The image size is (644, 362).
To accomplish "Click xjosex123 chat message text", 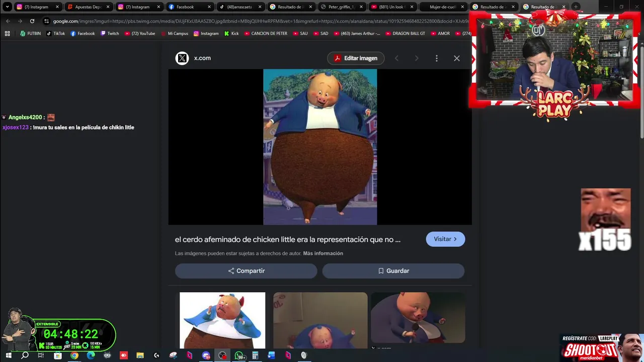I will [84, 128].
